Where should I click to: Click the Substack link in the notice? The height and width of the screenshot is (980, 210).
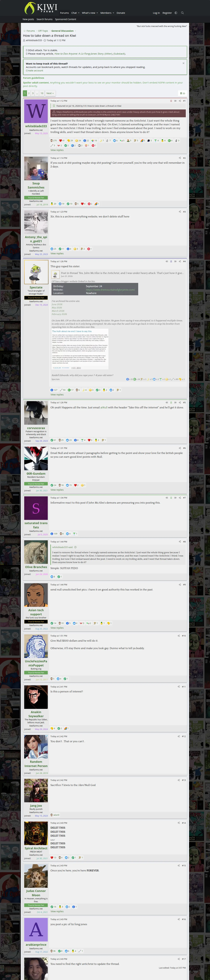(119, 54)
